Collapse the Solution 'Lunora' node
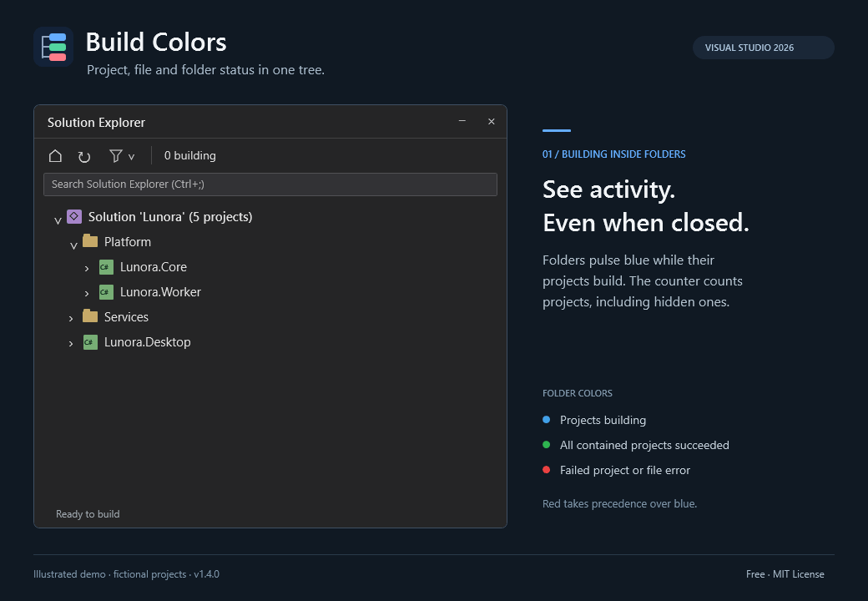 tap(58, 220)
